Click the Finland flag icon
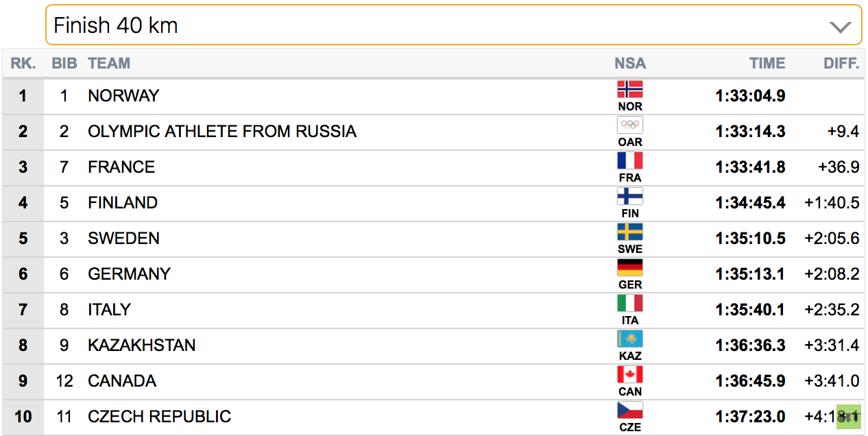 629,196
